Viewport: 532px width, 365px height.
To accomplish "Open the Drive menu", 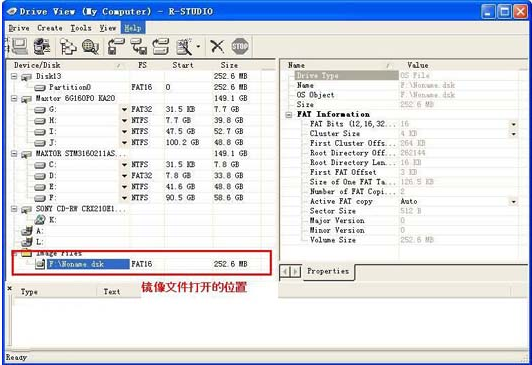I will tap(19, 28).
